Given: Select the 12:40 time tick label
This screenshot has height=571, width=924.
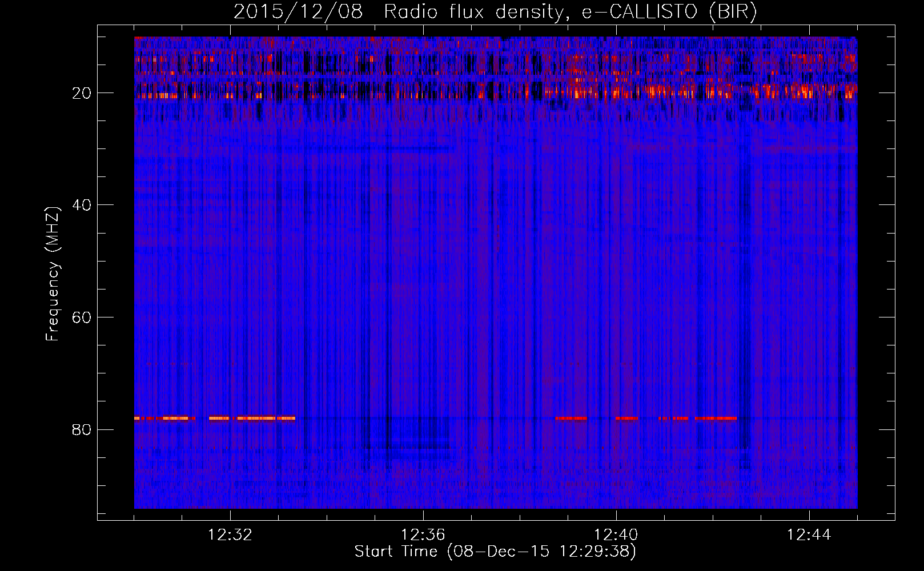Looking at the screenshot, I should point(616,535).
